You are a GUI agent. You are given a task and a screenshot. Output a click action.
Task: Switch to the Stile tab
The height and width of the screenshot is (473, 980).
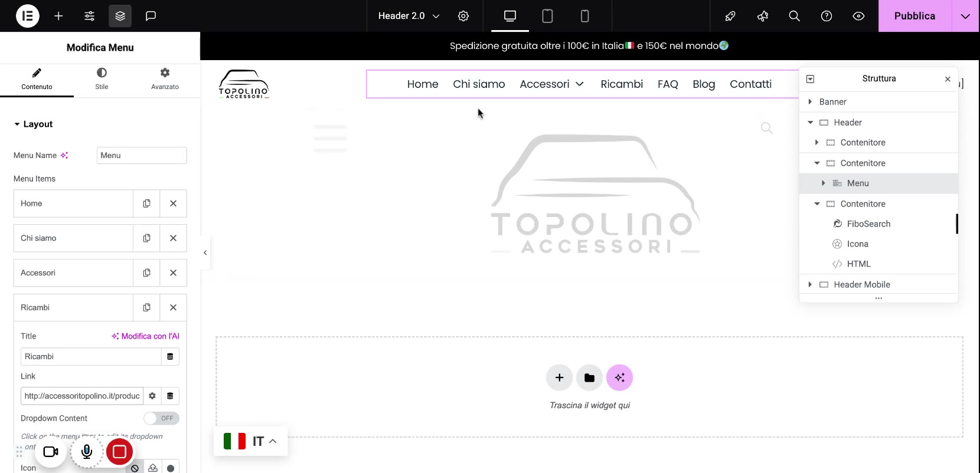pyautogui.click(x=102, y=78)
